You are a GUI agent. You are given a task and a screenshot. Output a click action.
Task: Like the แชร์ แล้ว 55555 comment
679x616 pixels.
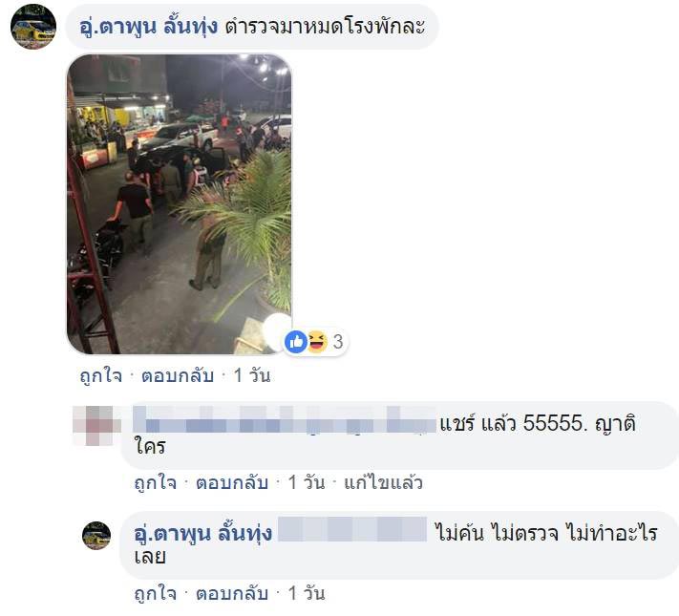point(156,482)
